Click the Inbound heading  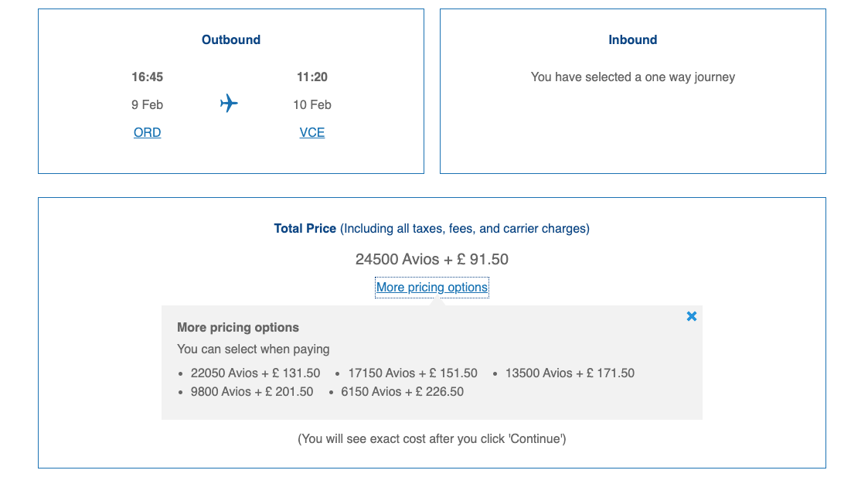(x=632, y=39)
